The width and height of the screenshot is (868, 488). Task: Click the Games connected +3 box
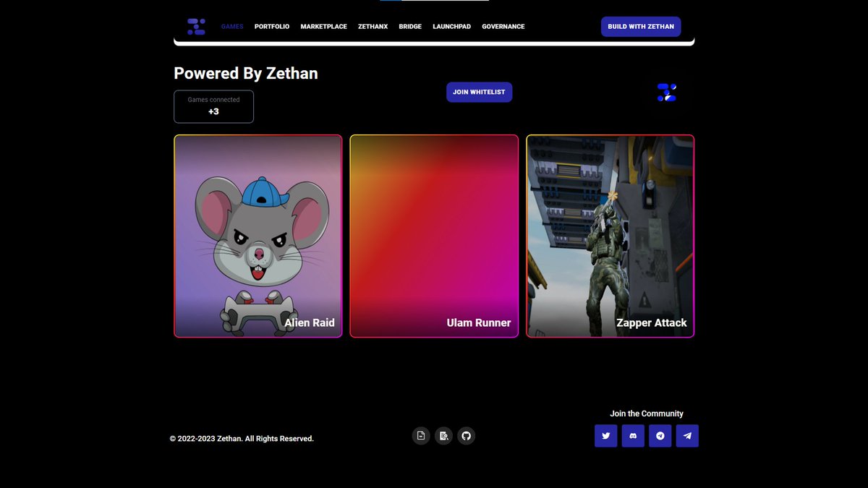pos(213,106)
